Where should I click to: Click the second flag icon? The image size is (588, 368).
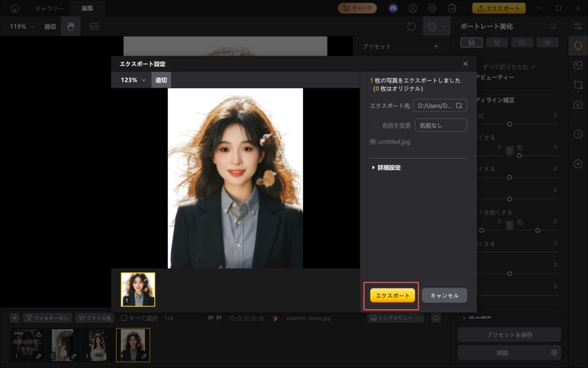coord(219,318)
